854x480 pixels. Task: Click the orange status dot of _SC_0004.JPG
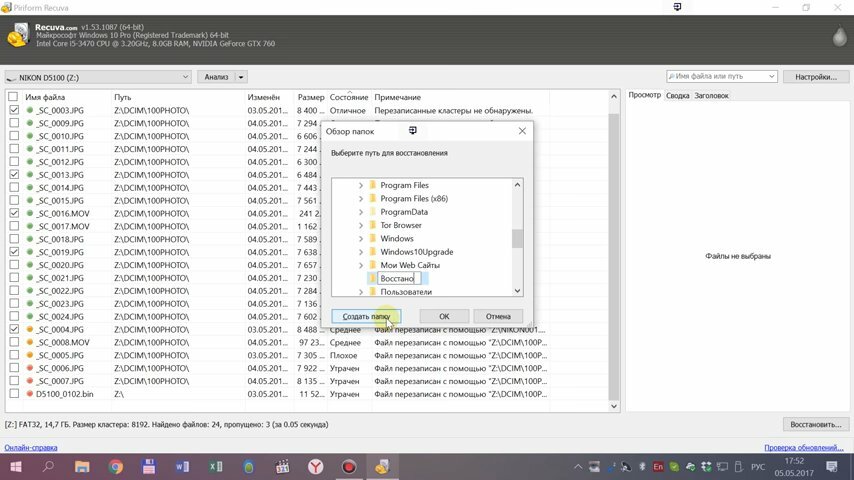(x=30, y=330)
